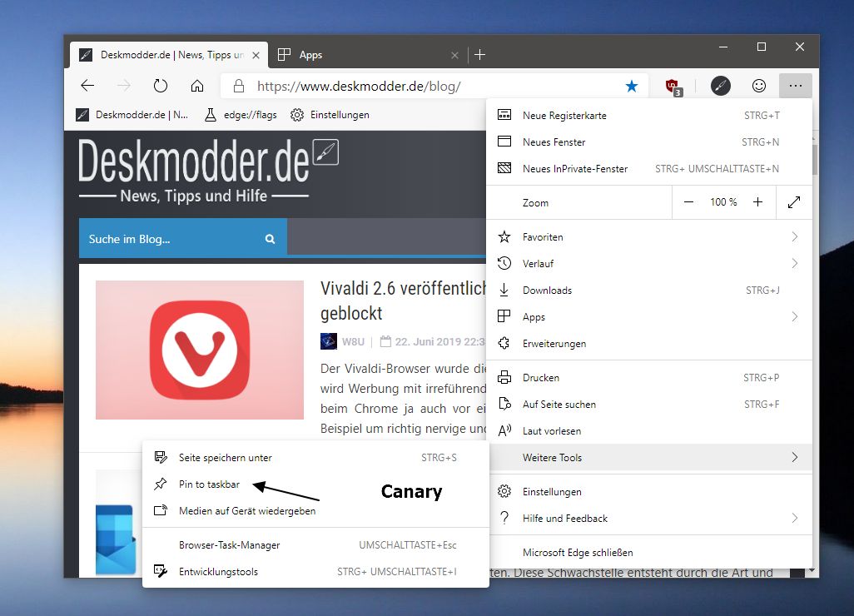
Task: Open the edge://flags bookmark
Action: click(241, 115)
